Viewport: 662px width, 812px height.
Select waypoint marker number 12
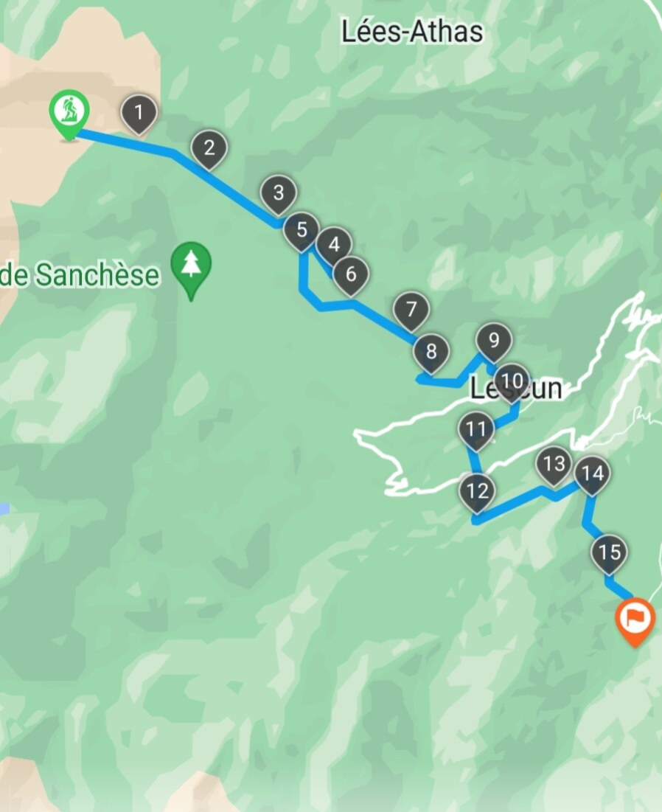(x=477, y=493)
